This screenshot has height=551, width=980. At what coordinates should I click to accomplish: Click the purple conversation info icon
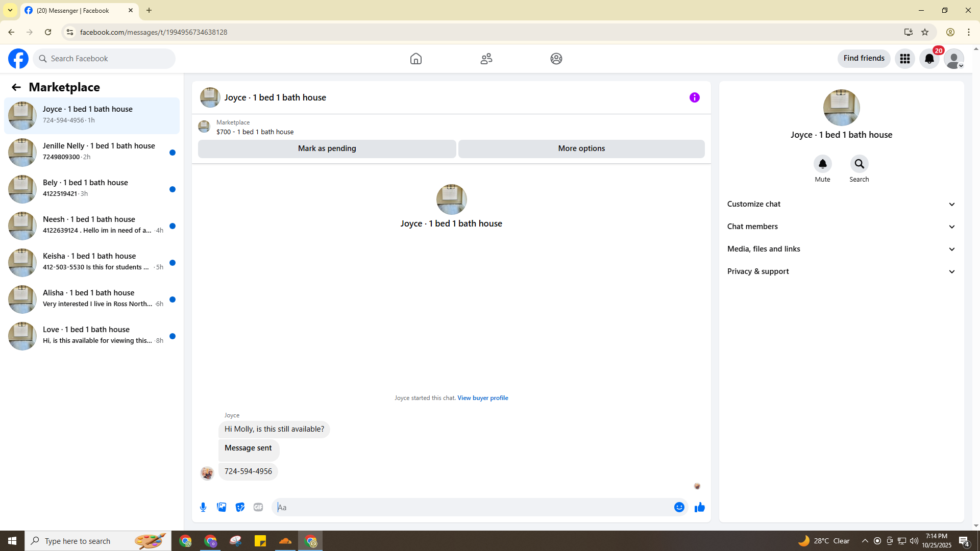[694, 97]
